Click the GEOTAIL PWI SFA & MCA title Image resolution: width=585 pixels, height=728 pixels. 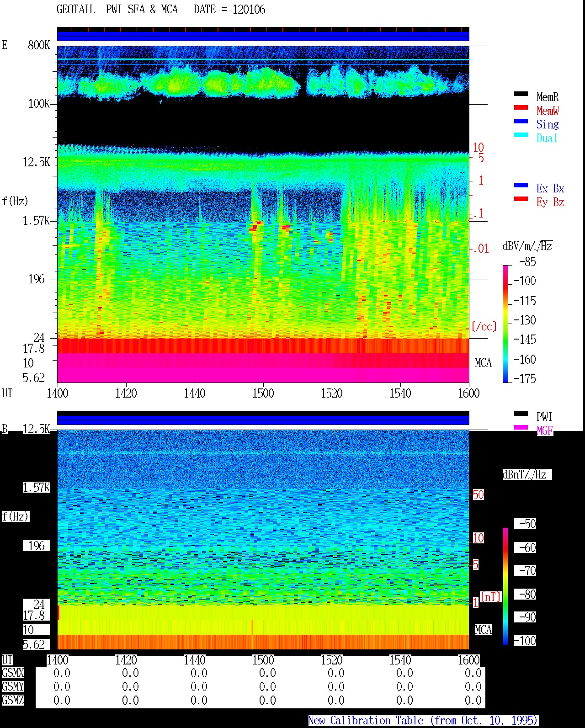click(x=117, y=10)
